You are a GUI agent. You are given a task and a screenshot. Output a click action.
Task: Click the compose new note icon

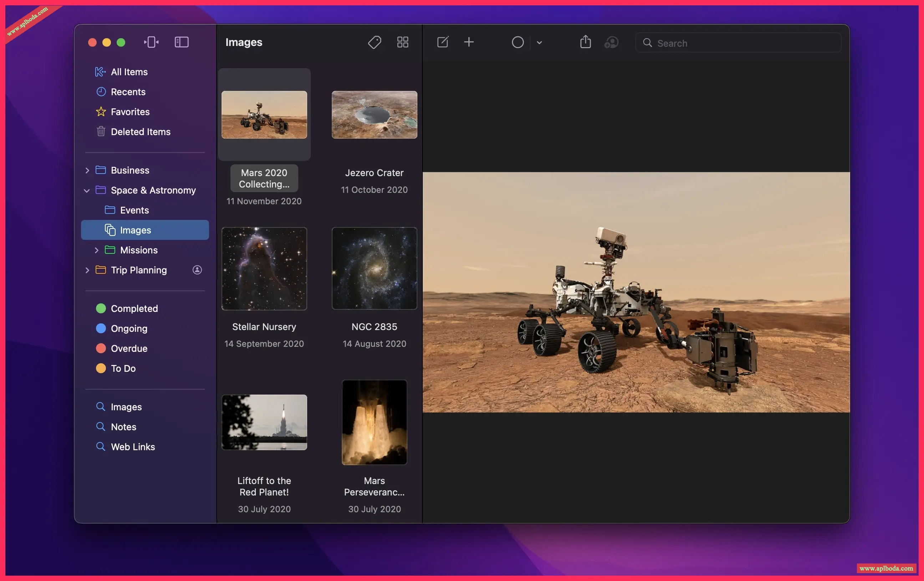click(x=442, y=42)
